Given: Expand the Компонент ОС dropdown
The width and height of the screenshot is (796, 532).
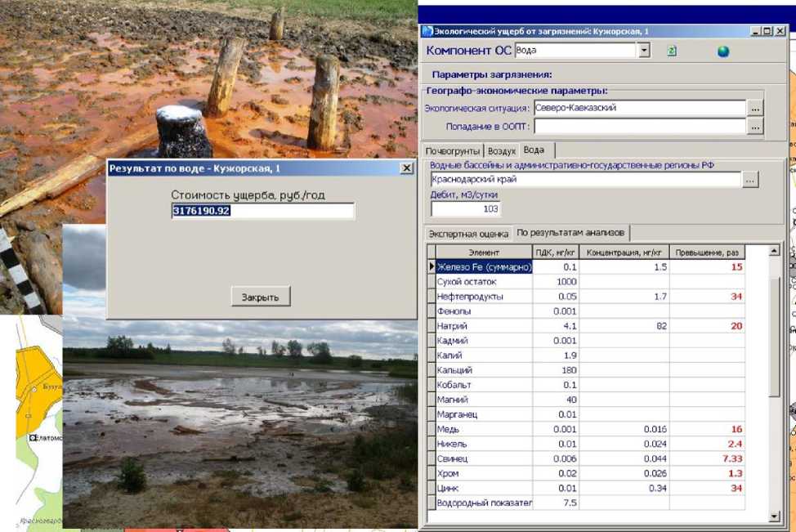Looking at the screenshot, I should tap(644, 51).
